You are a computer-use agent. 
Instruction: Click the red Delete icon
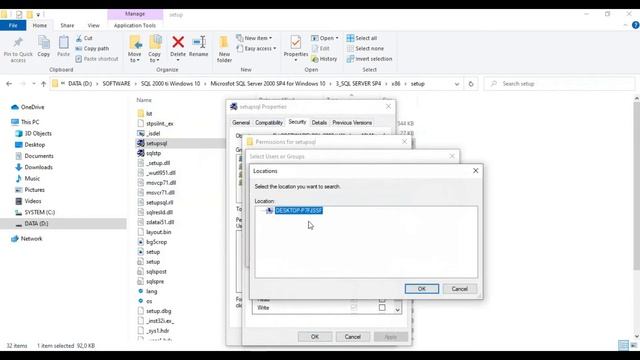pyautogui.click(x=178, y=42)
